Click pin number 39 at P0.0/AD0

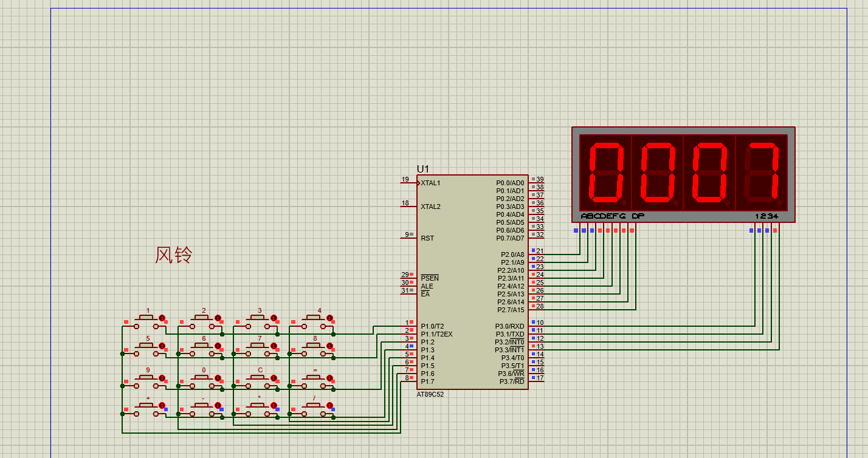[x=540, y=179]
